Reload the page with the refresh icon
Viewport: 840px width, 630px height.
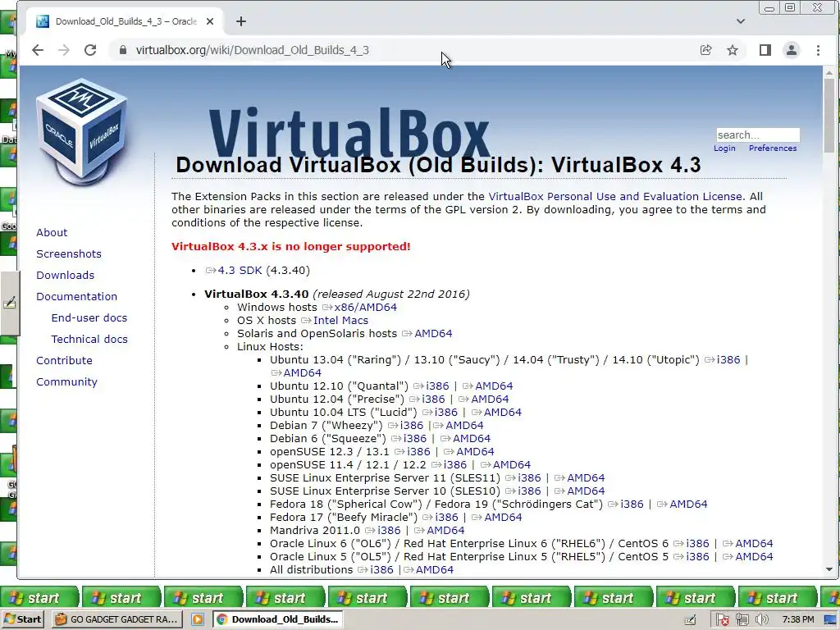(90, 50)
